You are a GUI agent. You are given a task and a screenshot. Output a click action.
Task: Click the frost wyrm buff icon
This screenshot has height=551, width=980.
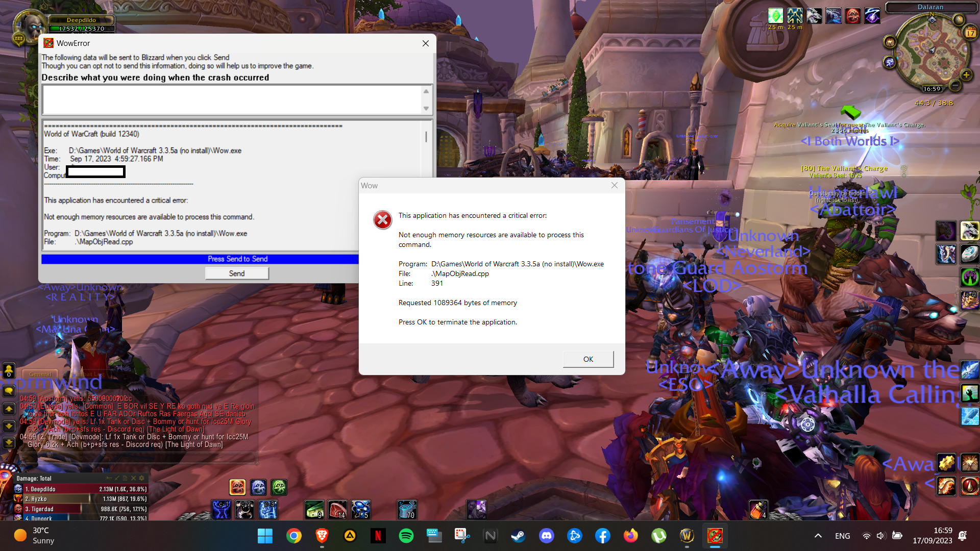coord(834,16)
